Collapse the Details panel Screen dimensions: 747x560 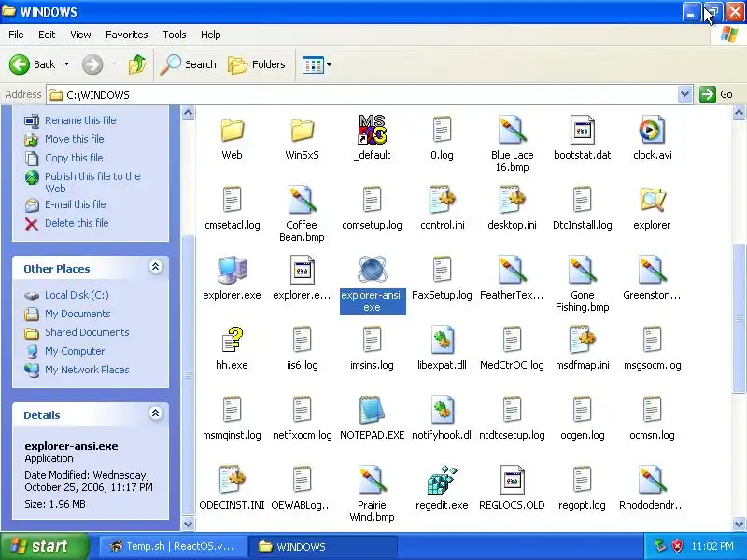[155, 413]
